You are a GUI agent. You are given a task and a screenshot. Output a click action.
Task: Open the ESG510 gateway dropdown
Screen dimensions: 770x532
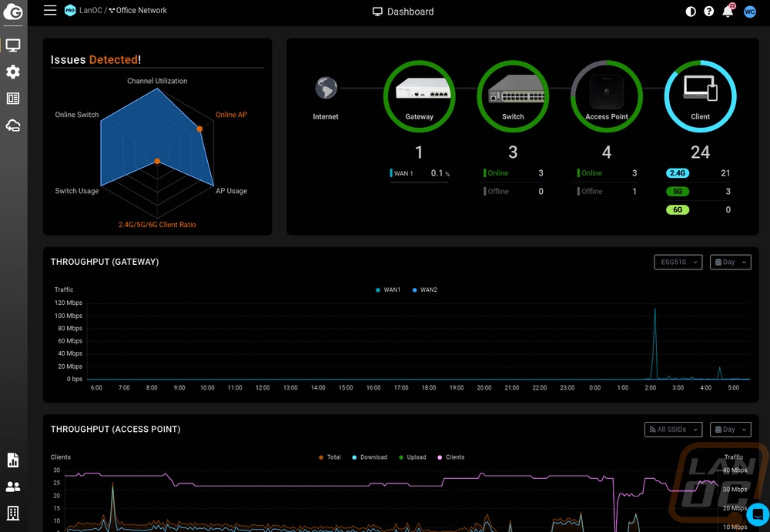pos(678,263)
